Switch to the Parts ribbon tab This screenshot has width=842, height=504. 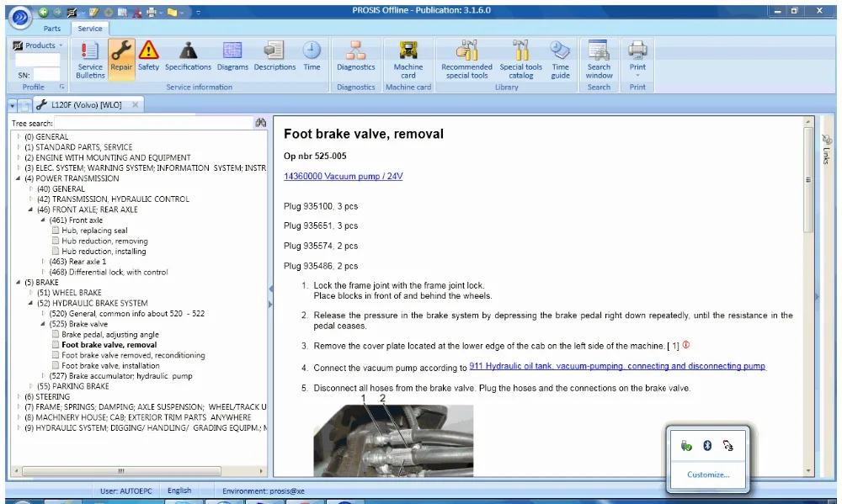pos(52,29)
